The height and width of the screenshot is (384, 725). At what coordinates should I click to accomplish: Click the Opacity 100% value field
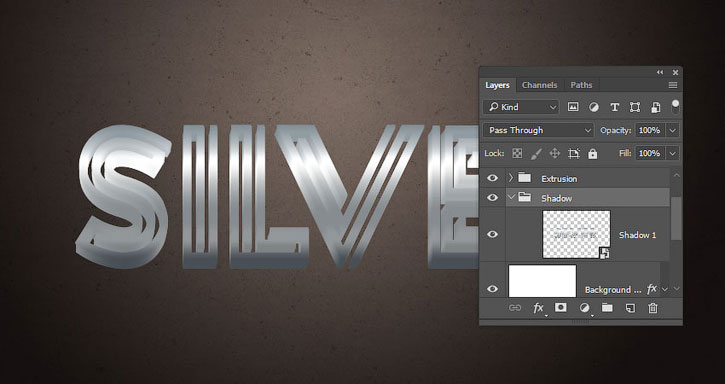pos(650,130)
